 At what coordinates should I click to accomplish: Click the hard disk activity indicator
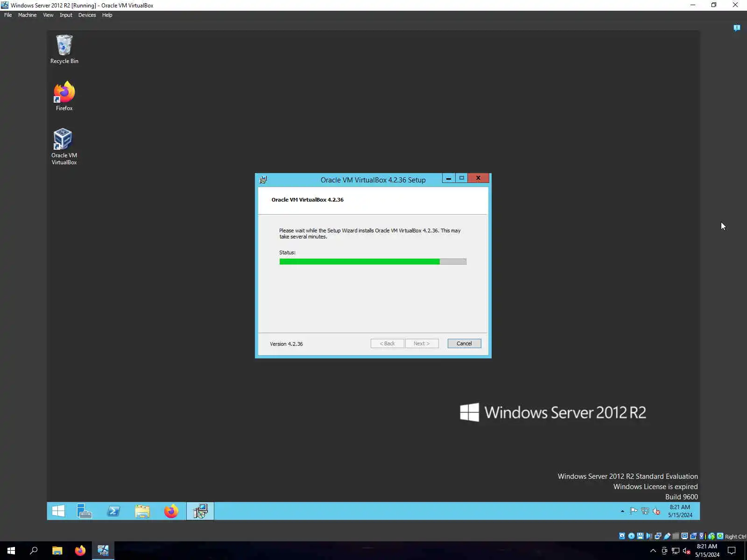click(x=622, y=536)
